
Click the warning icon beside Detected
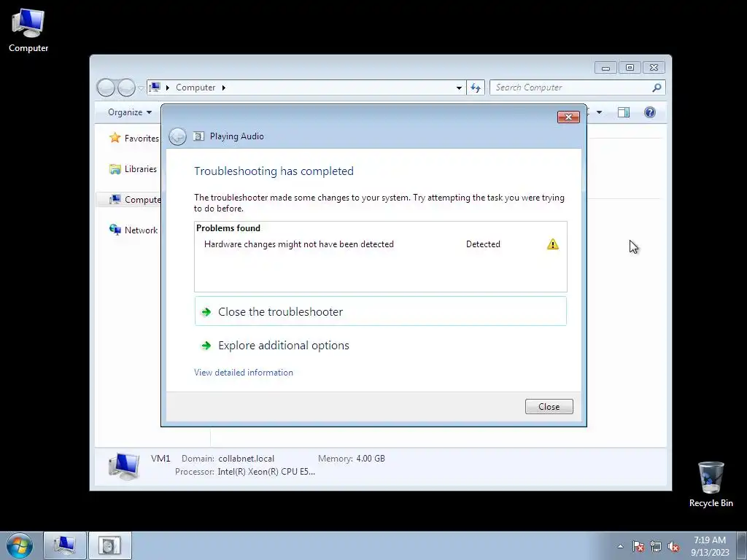tap(553, 244)
